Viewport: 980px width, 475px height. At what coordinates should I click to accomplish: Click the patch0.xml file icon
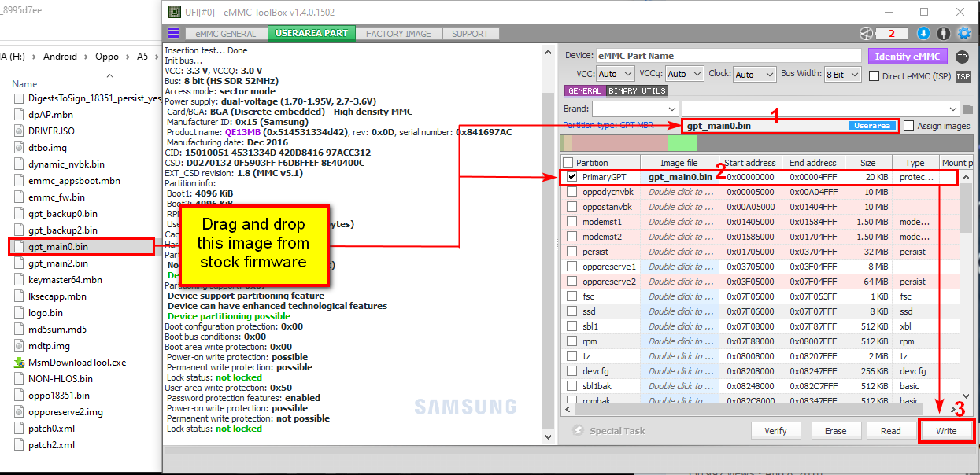tap(19, 429)
